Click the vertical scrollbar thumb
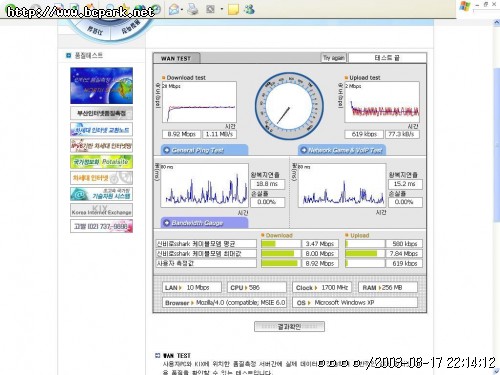 (x=496, y=145)
